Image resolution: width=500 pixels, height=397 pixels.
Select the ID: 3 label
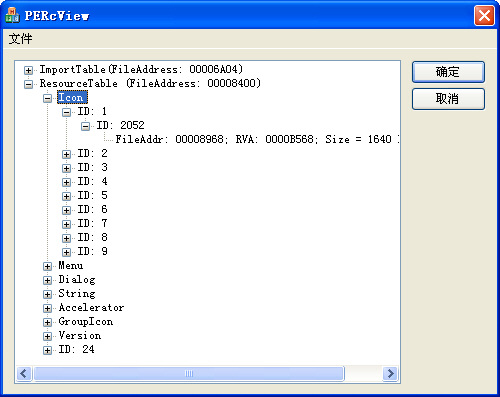tap(92, 167)
